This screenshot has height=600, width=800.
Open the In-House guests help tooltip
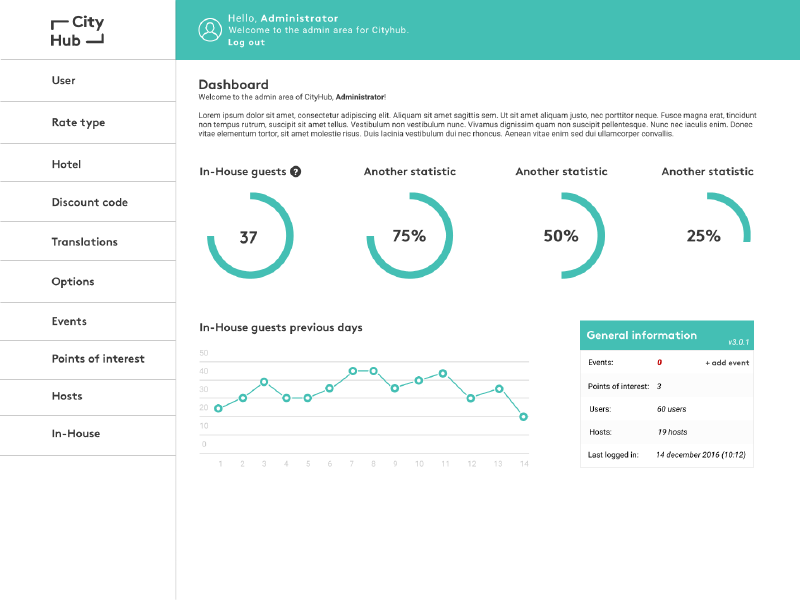coord(296,171)
